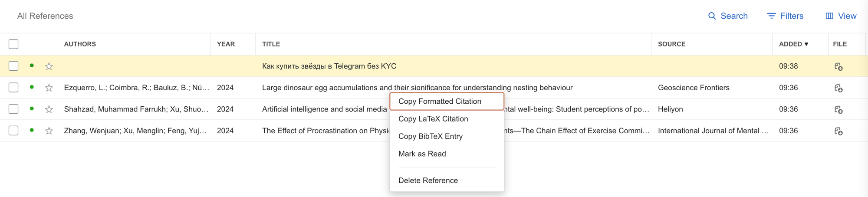Viewport: 868px width, 197px height.
Task: Add file to the Zhang reference
Action: coord(838,131)
